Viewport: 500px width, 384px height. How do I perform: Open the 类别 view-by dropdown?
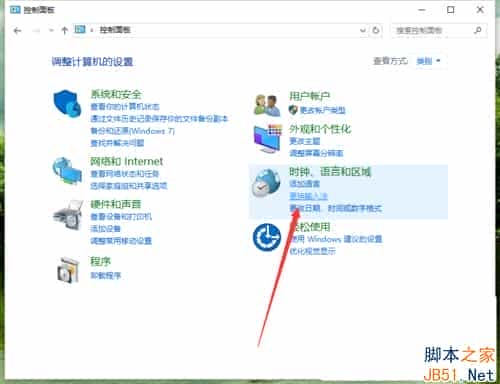(x=428, y=61)
